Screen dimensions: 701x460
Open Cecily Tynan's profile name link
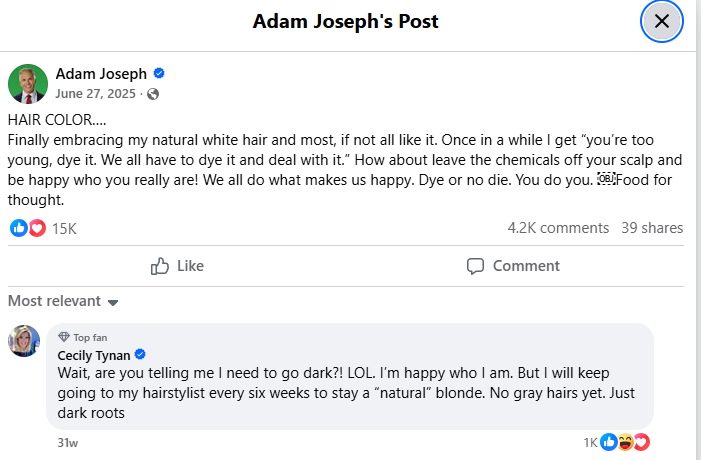94,355
